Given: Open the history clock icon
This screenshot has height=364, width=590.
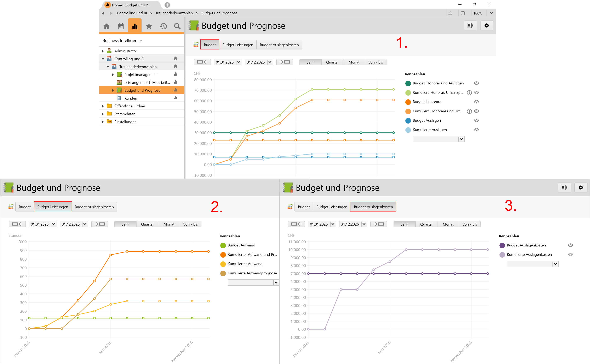Looking at the screenshot, I should [163, 26].
